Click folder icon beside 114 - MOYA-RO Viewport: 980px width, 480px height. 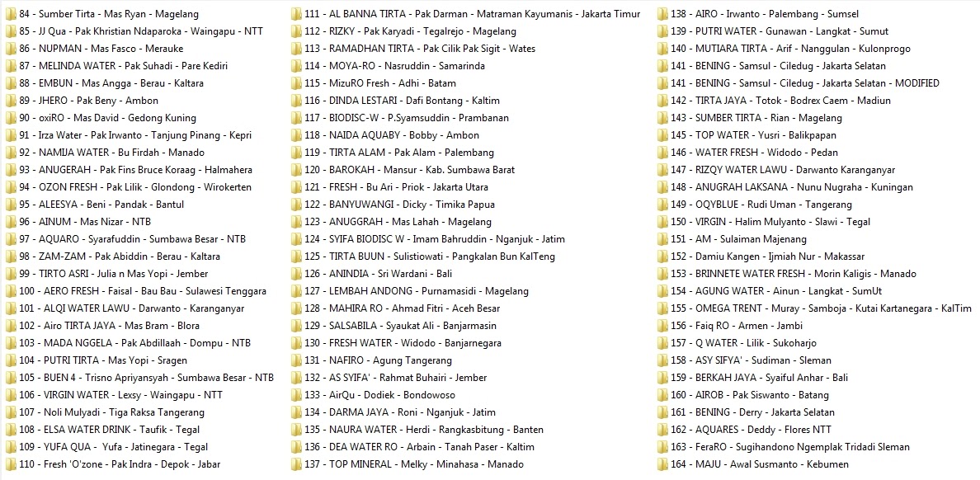pyautogui.click(x=296, y=66)
